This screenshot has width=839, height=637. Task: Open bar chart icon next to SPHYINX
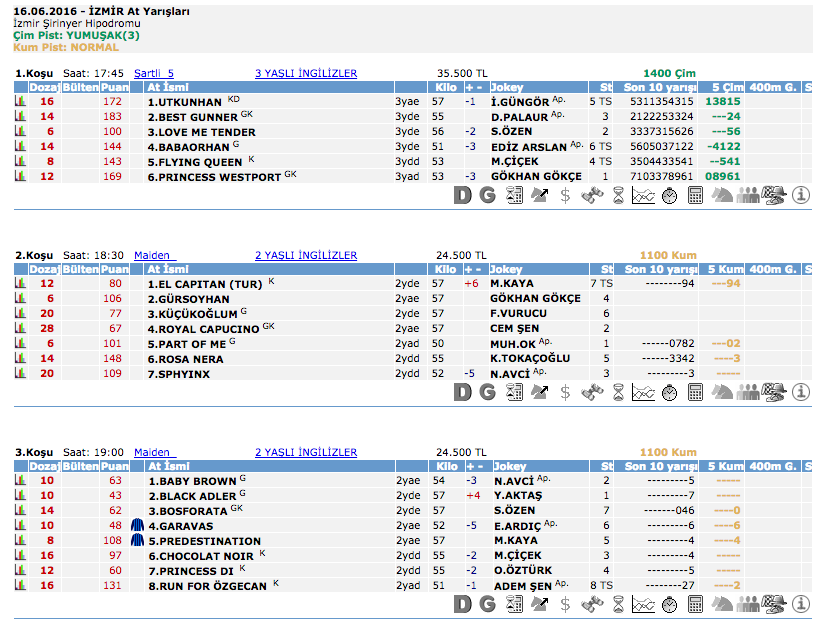pos(19,373)
